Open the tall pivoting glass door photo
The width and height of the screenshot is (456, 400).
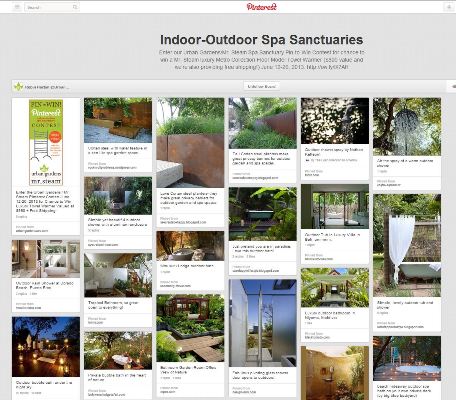tap(263, 323)
